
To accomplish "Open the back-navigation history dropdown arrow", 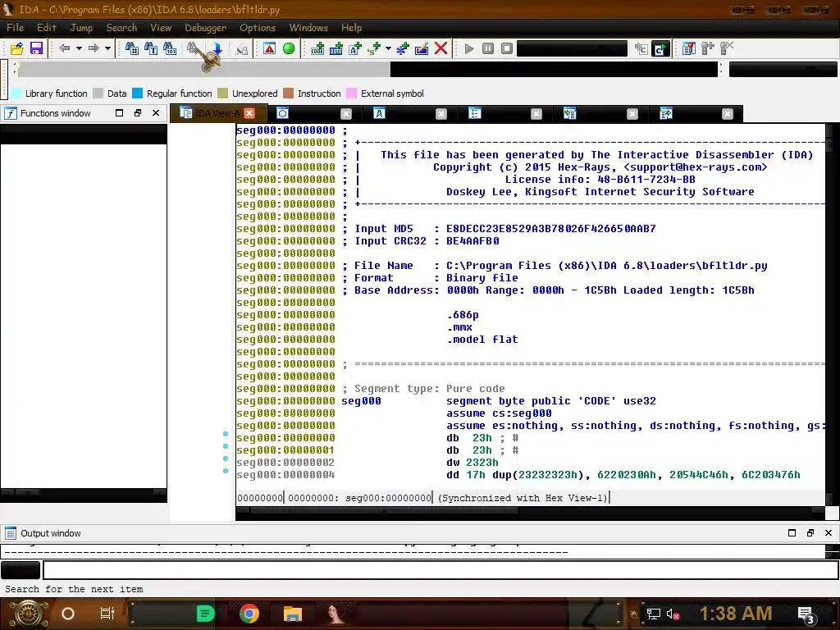I will click(80, 48).
